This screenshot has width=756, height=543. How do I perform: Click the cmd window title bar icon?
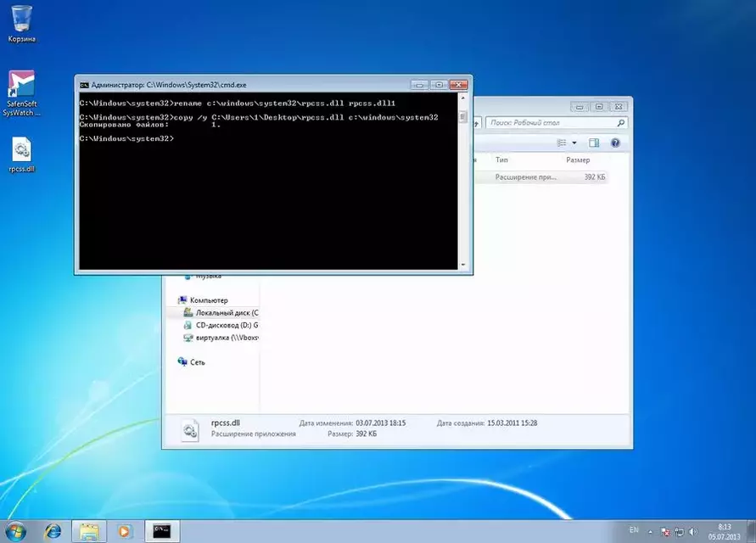tap(84, 85)
